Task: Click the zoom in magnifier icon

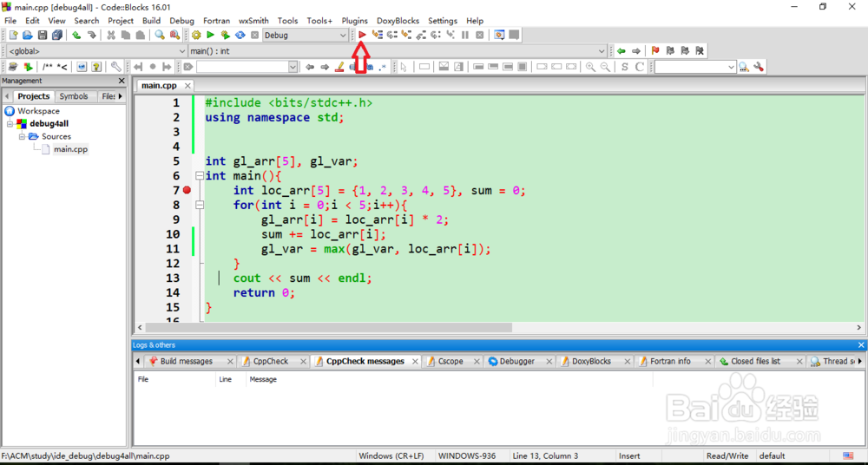Action: pos(590,67)
